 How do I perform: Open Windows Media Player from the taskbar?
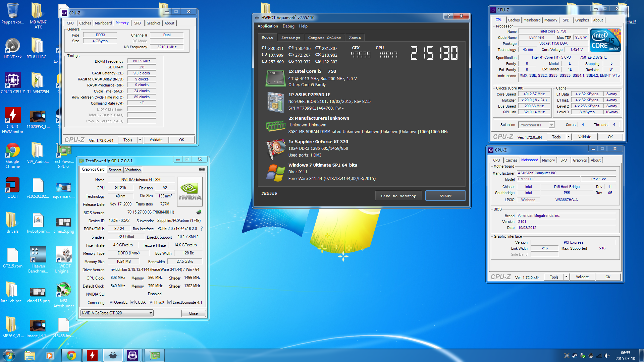coord(50,355)
